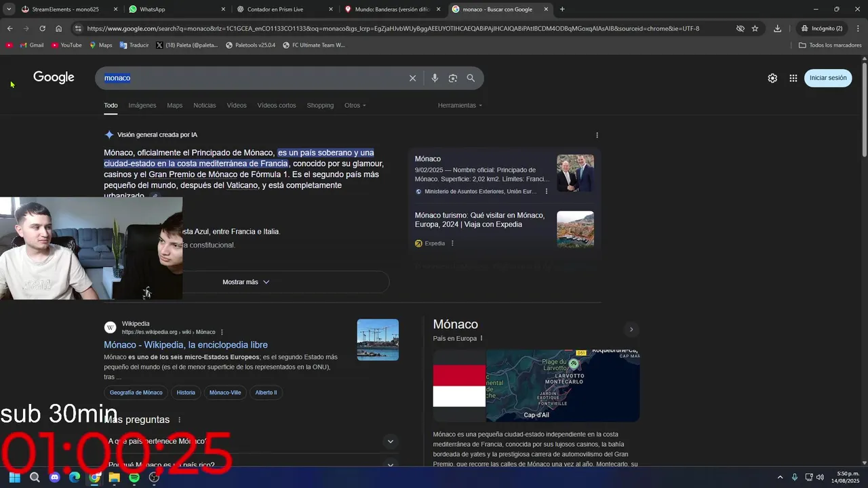Open Mónaco turismo Expedia article
This screenshot has width=868, height=488.
pos(479,220)
